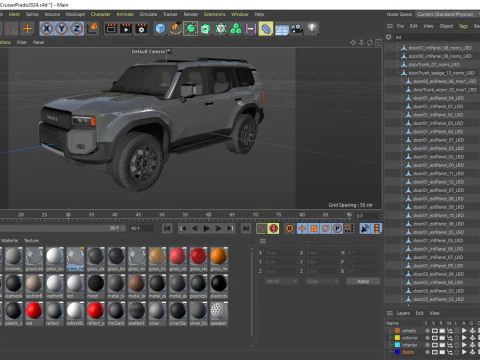Toggle visibility of the wheels layer
The width and height of the screenshot is (480, 360).
pos(435,331)
